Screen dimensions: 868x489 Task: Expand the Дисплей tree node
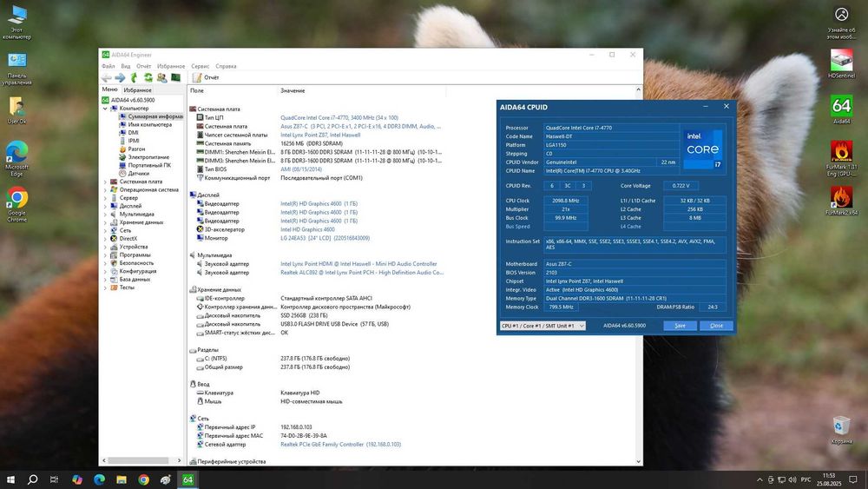[105, 206]
